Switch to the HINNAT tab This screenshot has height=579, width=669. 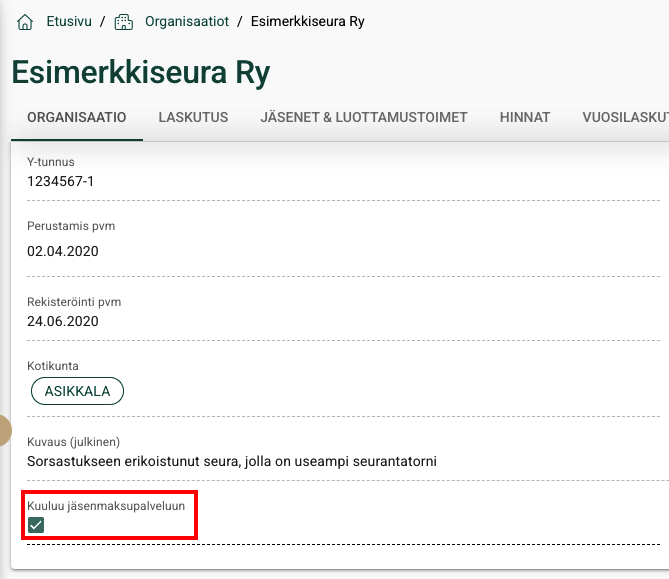tap(525, 117)
